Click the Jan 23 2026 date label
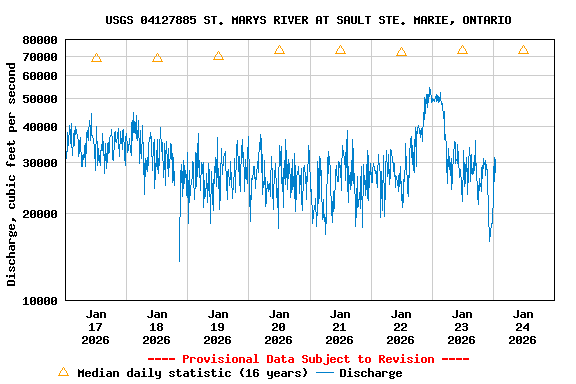This screenshot has width=576, height=384. (461, 327)
